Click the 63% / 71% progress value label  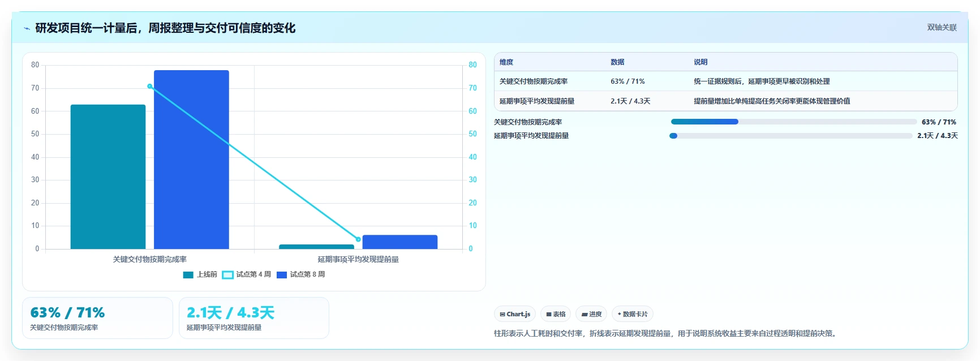(x=939, y=122)
